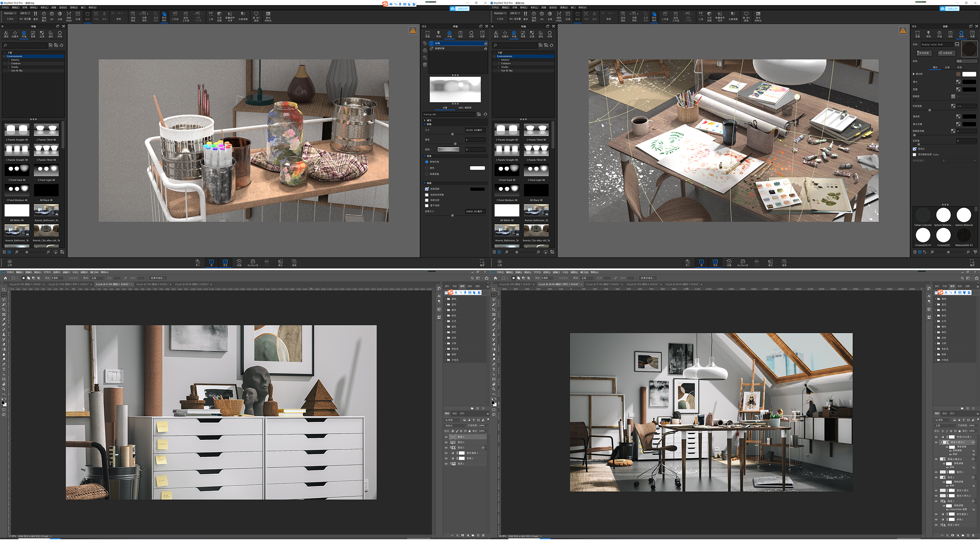
Task: Expand Studio folder in left KeyShot library tree
Action: click(8, 67)
